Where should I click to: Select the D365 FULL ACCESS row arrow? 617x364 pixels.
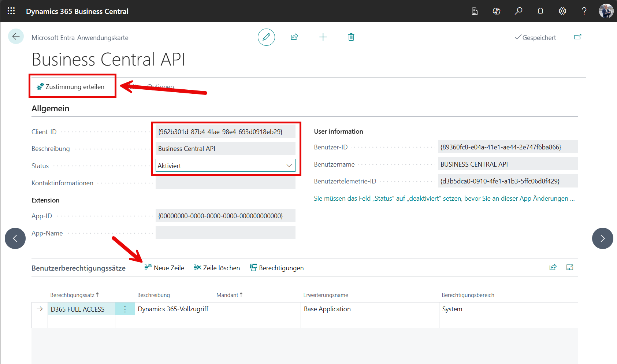click(x=40, y=309)
